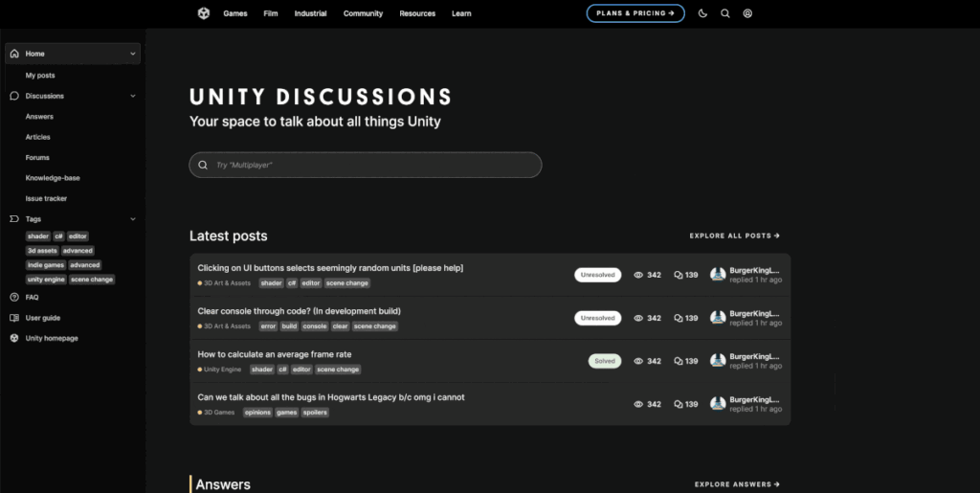
Task: Open User guide from sidebar icon
Action: (14, 318)
